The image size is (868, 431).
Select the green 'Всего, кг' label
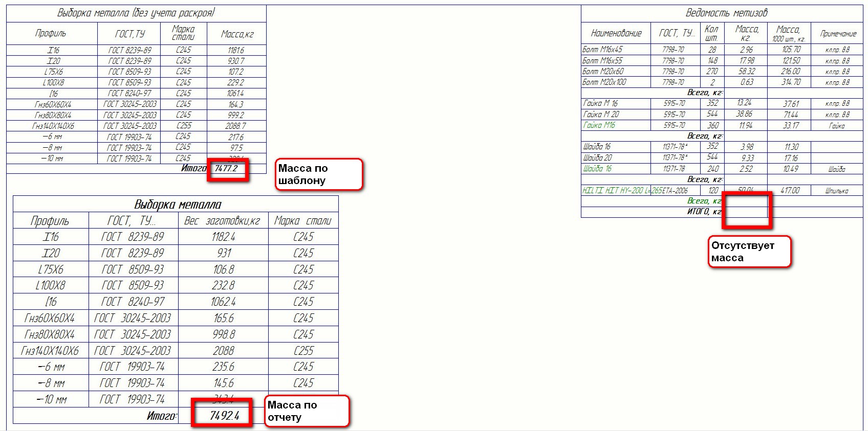pyautogui.click(x=705, y=201)
